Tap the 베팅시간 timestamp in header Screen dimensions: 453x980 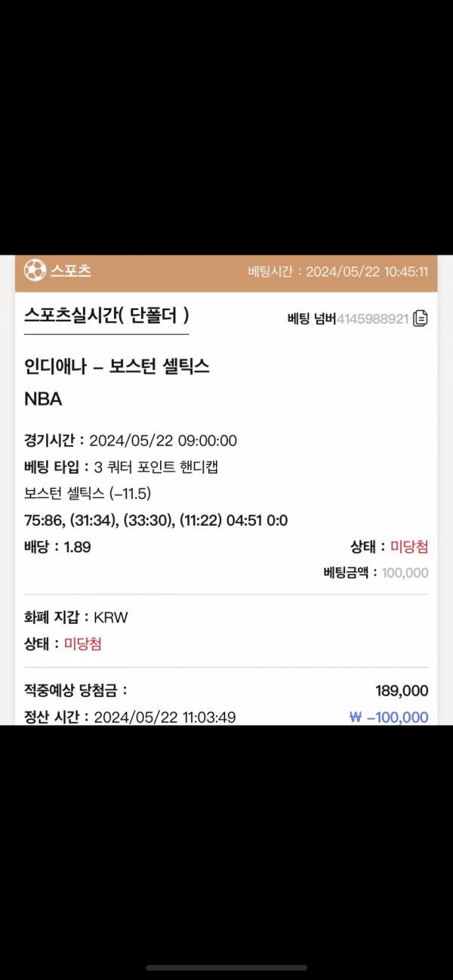[x=338, y=272]
